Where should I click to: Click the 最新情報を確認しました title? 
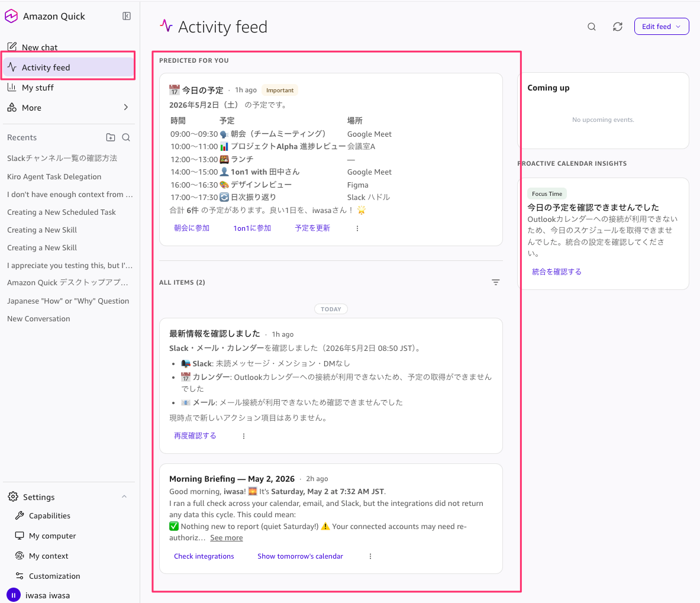(214, 334)
